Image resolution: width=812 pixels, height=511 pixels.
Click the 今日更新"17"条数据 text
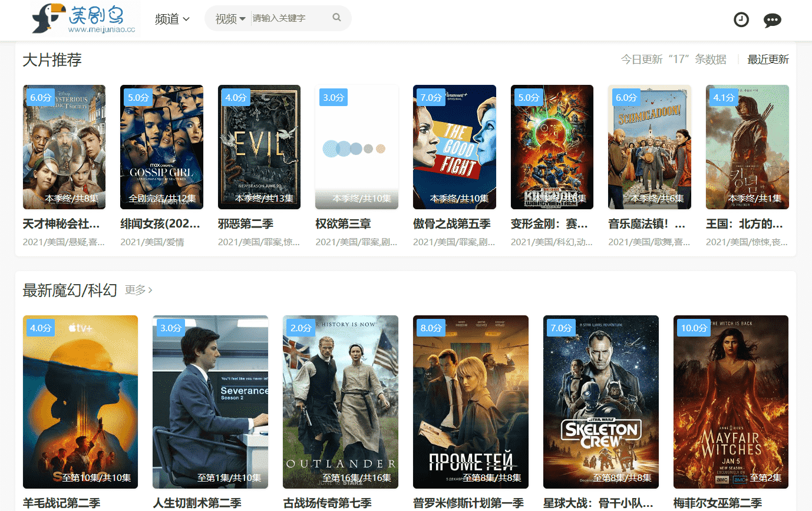[x=674, y=60]
